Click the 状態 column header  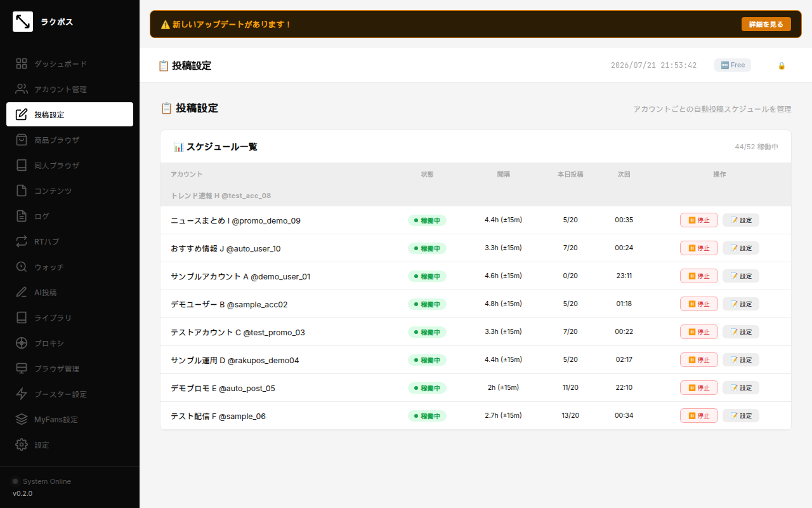427,174
